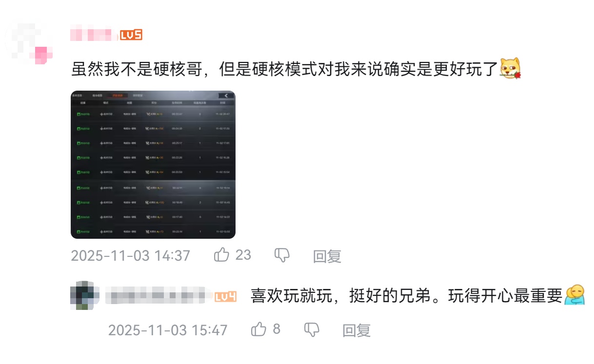
Task: Click the hugging emoji in the reply
Action: pos(574,296)
